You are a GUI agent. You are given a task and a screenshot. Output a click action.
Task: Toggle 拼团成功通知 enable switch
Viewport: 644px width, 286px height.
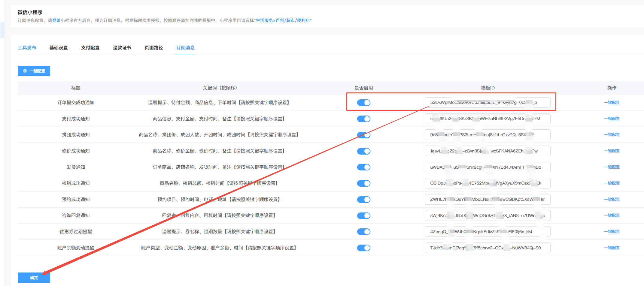pos(363,135)
